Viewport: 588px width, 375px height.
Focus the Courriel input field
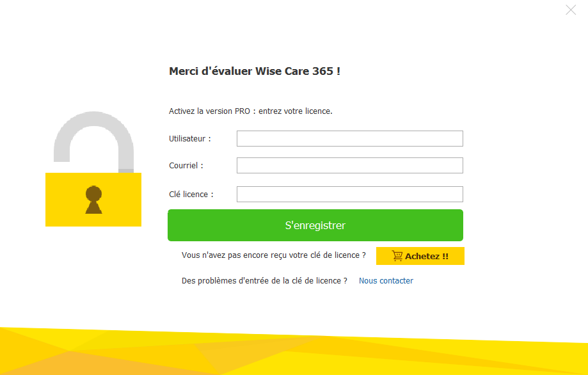350,165
